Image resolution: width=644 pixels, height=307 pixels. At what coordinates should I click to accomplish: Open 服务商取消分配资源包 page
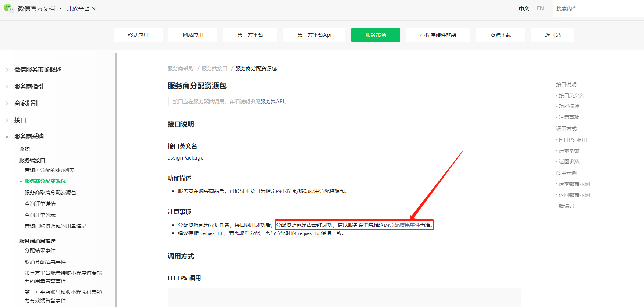[50, 193]
